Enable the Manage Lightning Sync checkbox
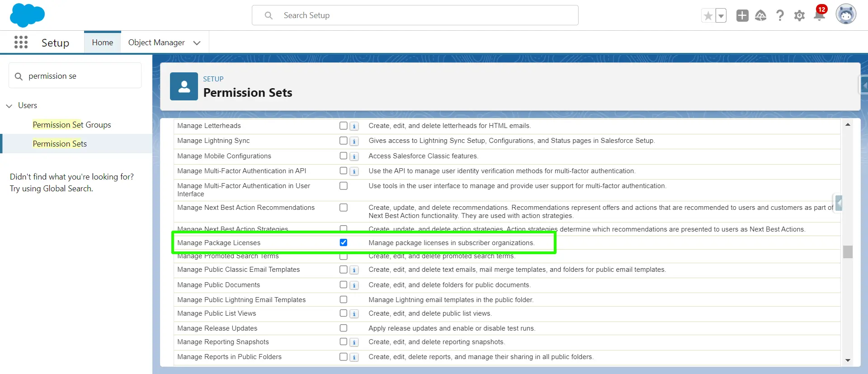868x374 pixels. (x=344, y=141)
